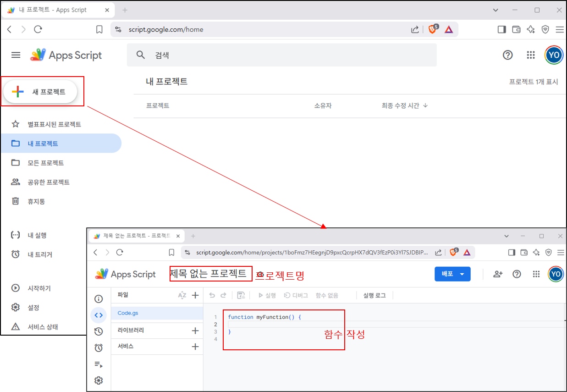The image size is (567, 392).
Task: Open a new tab beside the 내 프로젝트 tab
Action: click(x=125, y=10)
